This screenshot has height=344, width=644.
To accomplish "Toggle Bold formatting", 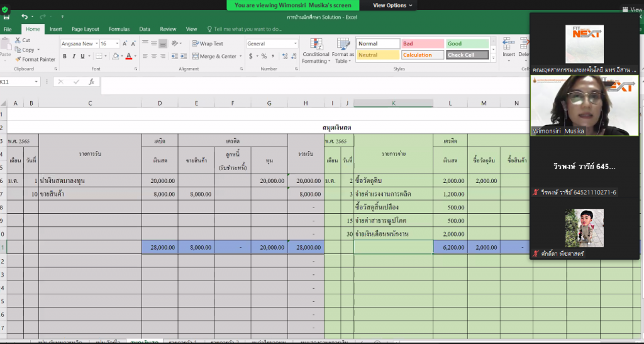I will point(65,57).
